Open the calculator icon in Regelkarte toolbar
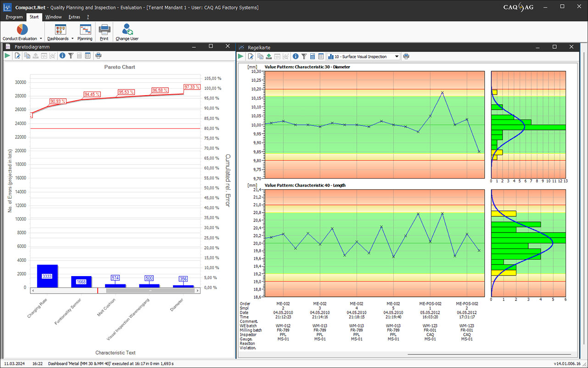The width and height of the screenshot is (588, 368). [x=313, y=57]
